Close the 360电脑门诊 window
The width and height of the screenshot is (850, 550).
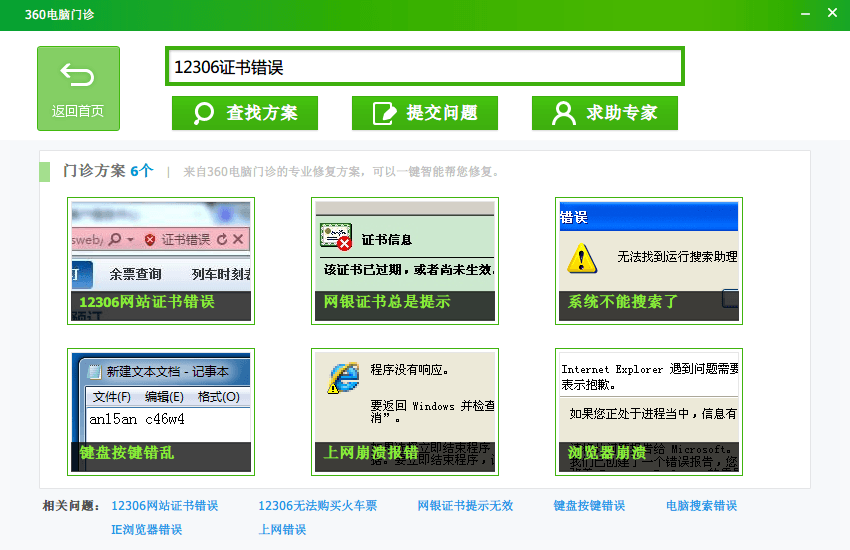pos(833,12)
